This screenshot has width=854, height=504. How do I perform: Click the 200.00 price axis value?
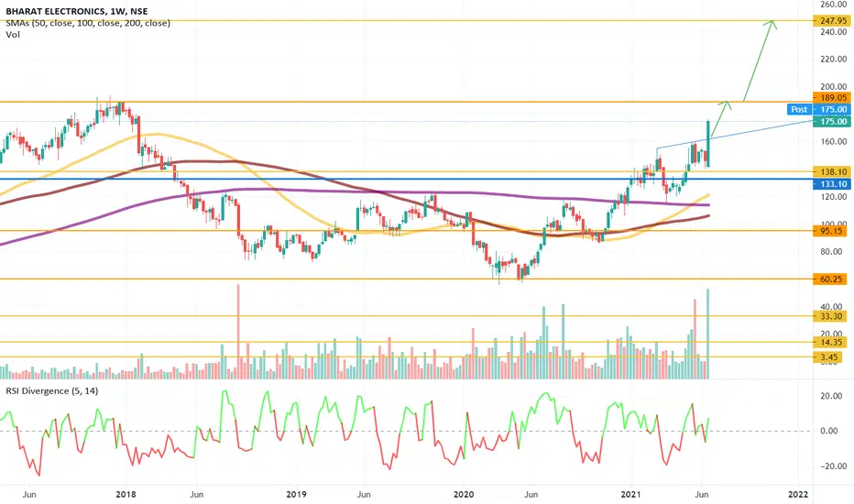pyautogui.click(x=834, y=87)
